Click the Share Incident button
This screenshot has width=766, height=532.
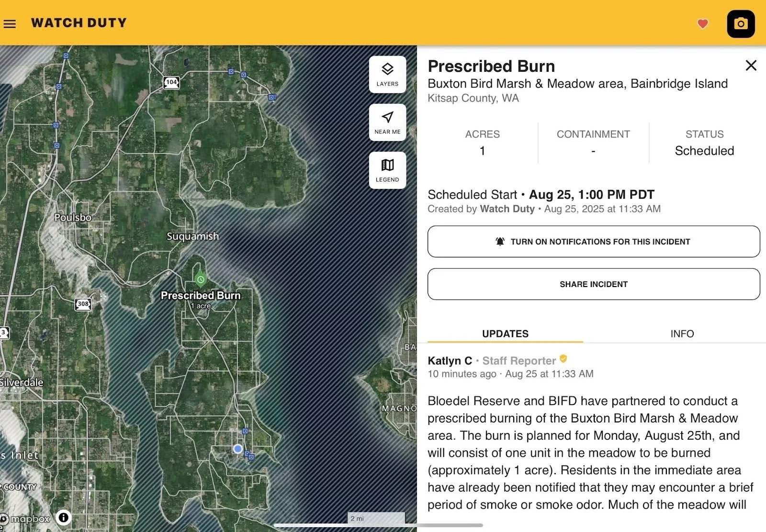tap(594, 284)
